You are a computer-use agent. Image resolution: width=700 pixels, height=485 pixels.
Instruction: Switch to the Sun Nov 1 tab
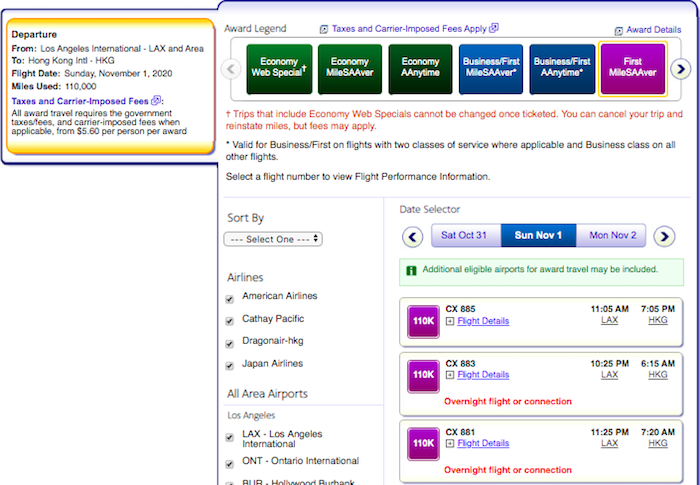tap(538, 235)
